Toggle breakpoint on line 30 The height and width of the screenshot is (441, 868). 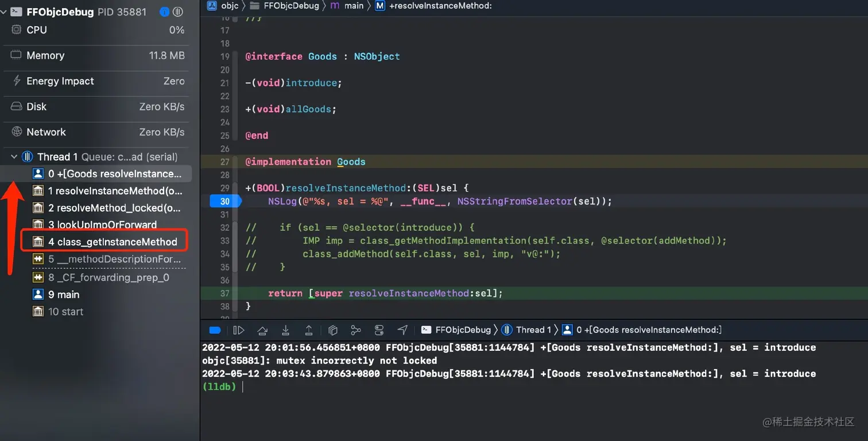click(225, 202)
